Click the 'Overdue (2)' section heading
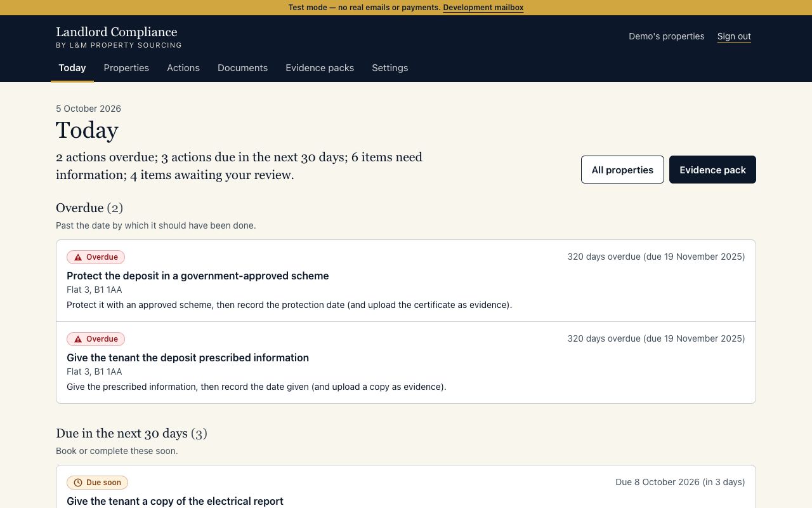This screenshot has height=508, width=812. 89,208
